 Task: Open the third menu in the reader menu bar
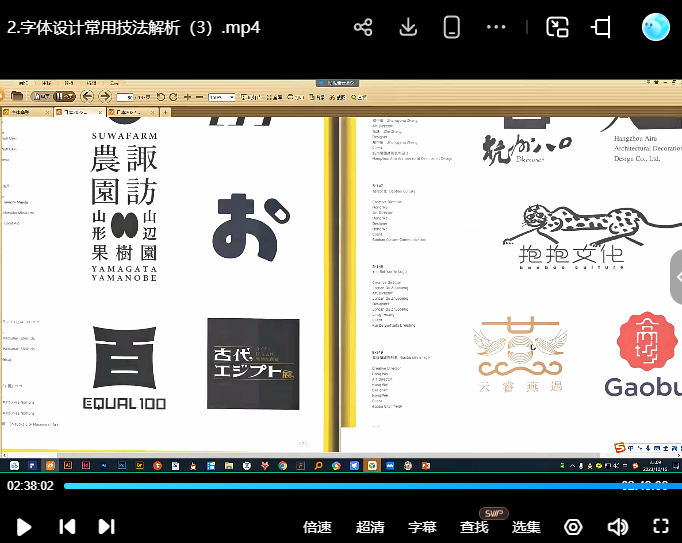69,83
